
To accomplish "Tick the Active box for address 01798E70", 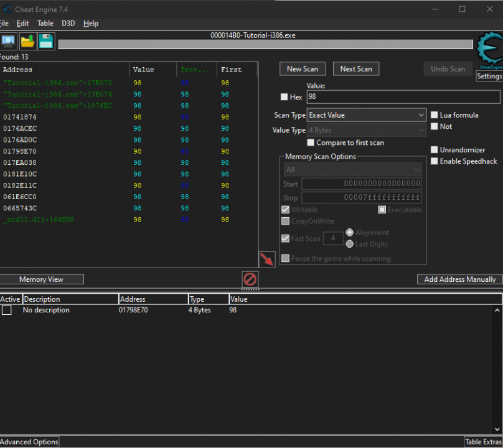I will click(6, 310).
